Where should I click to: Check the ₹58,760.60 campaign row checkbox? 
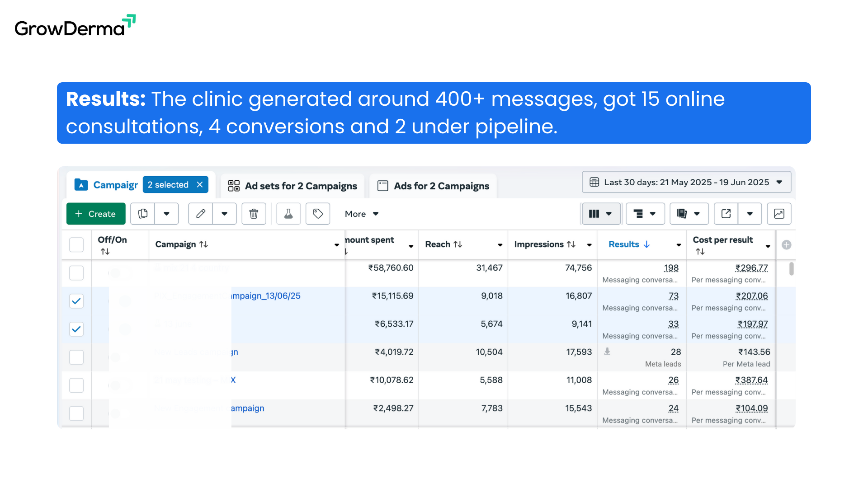pos(76,273)
